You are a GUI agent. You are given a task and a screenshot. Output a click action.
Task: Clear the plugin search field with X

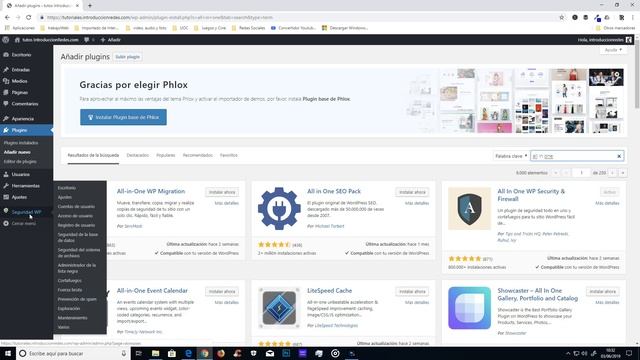(619, 156)
